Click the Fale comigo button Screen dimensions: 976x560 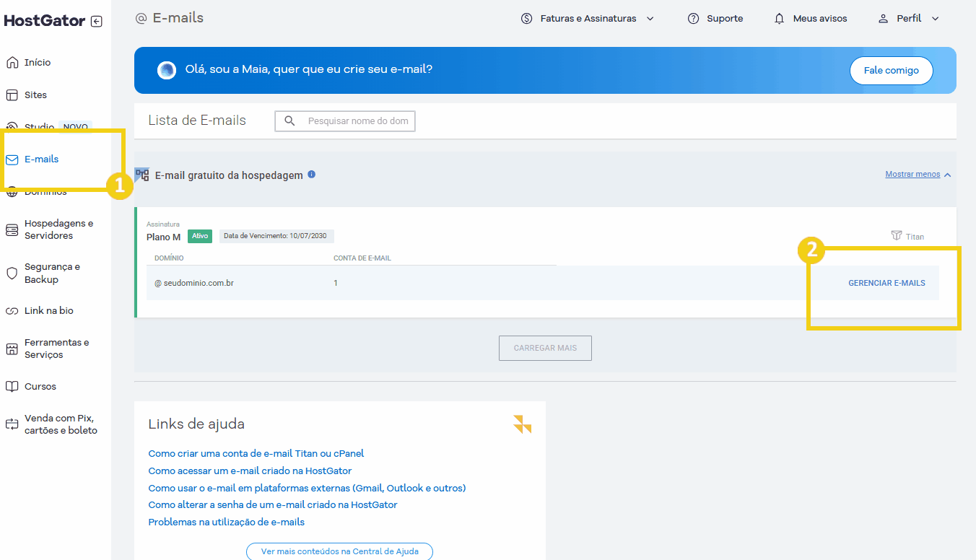[891, 71]
